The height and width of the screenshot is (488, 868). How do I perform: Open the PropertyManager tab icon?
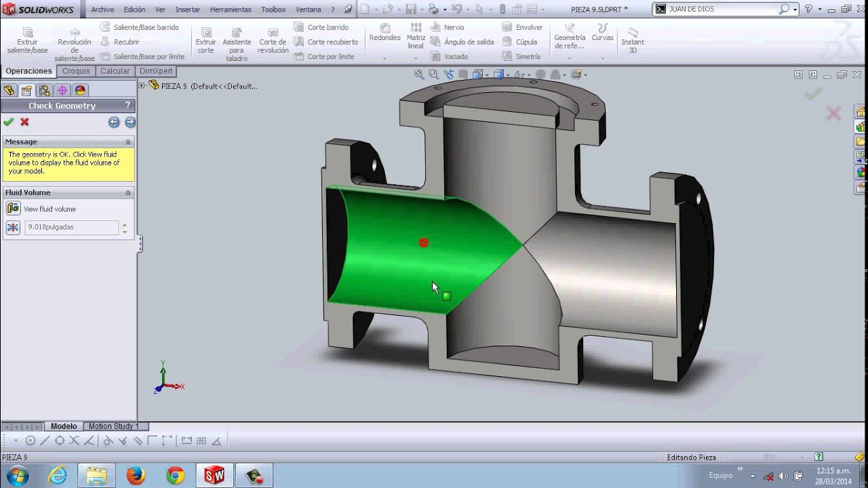coord(26,90)
